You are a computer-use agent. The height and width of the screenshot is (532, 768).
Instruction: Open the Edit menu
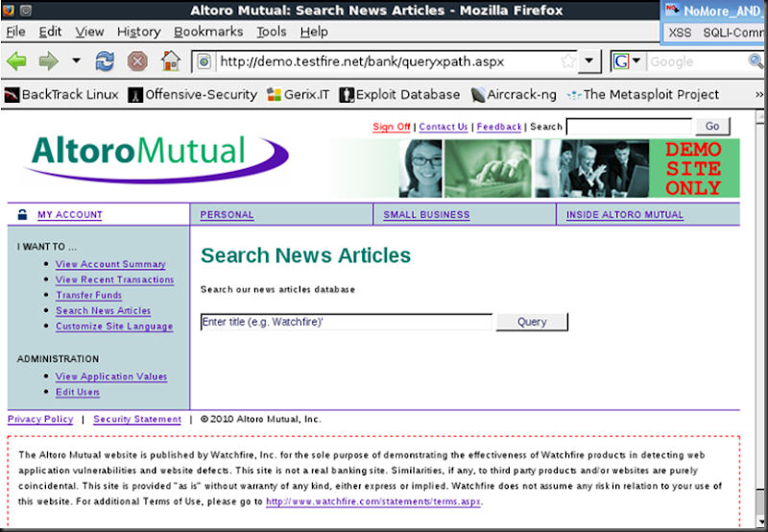click(51, 32)
